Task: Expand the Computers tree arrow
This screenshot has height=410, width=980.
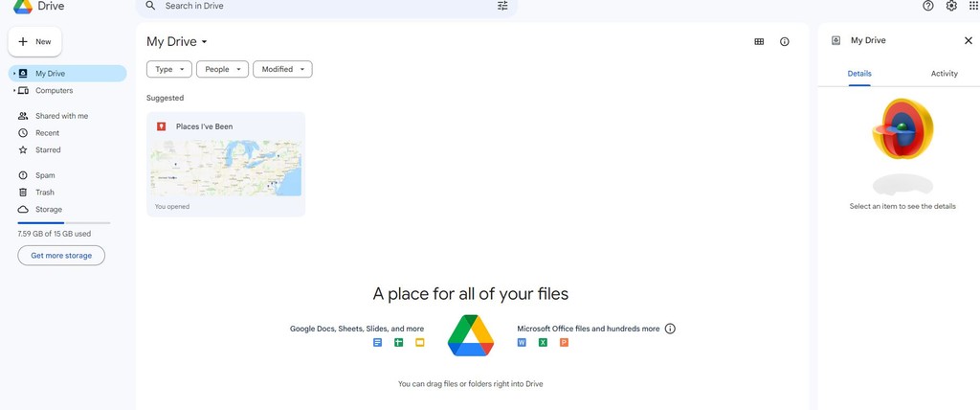Action: coord(13,91)
